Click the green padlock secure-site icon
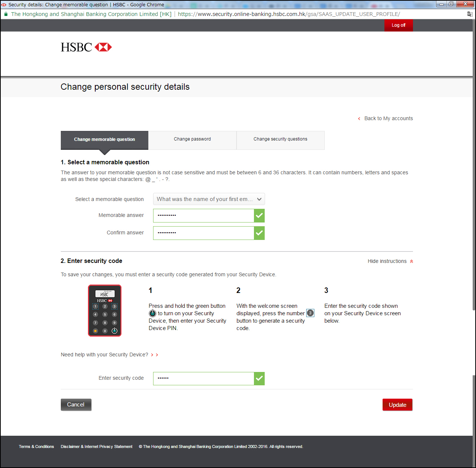476x468 pixels. coord(6,14)
